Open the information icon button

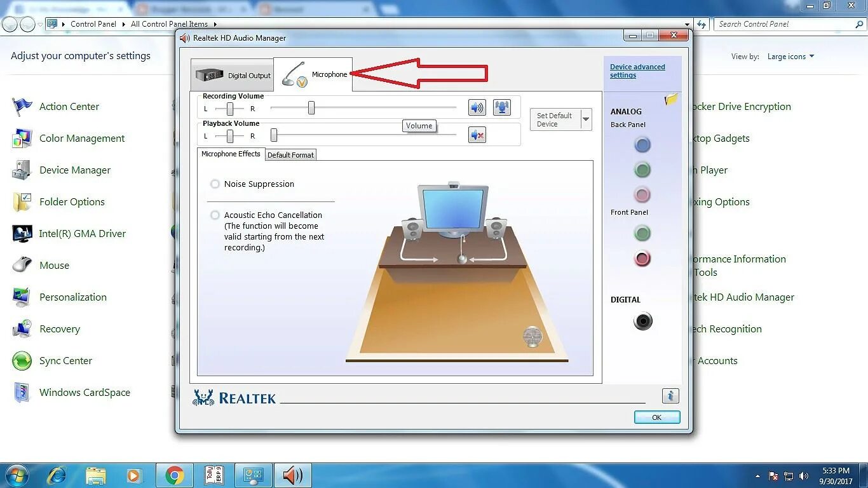670,396
